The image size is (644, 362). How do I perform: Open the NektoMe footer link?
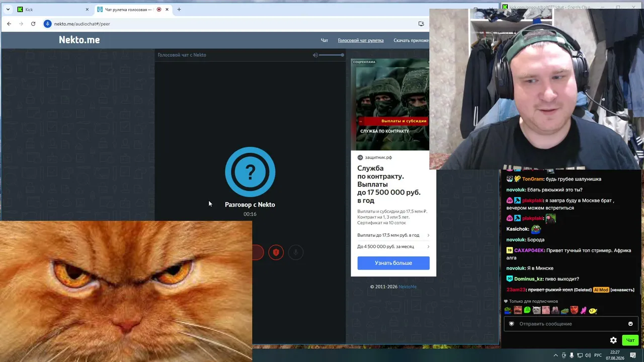tap(408, 287)
